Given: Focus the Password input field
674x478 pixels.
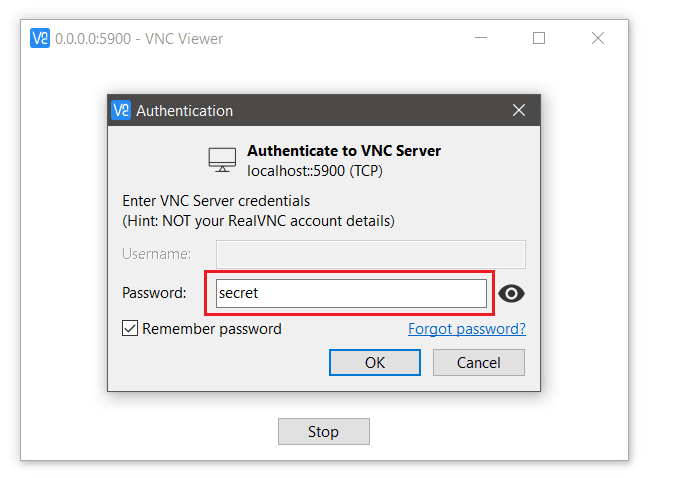Looking at the screenshot, I should [351, 293].
